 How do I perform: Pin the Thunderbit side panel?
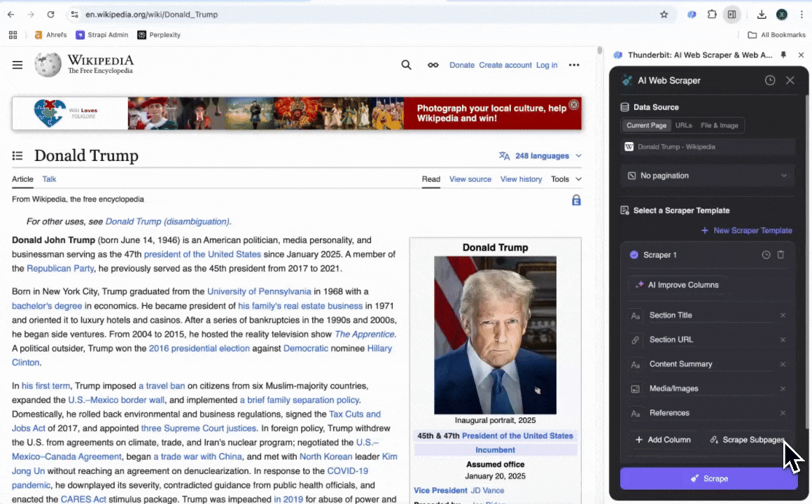coord(783,55)
